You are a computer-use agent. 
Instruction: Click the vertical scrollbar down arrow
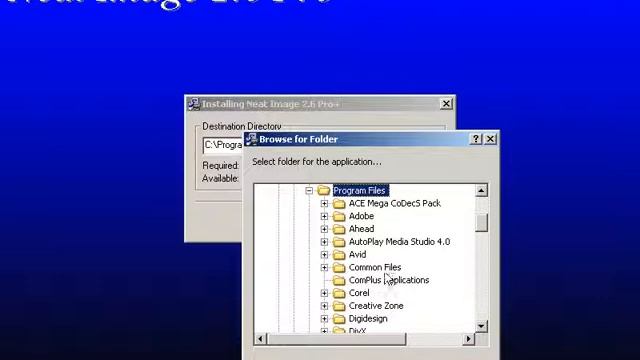pos(481,326)
